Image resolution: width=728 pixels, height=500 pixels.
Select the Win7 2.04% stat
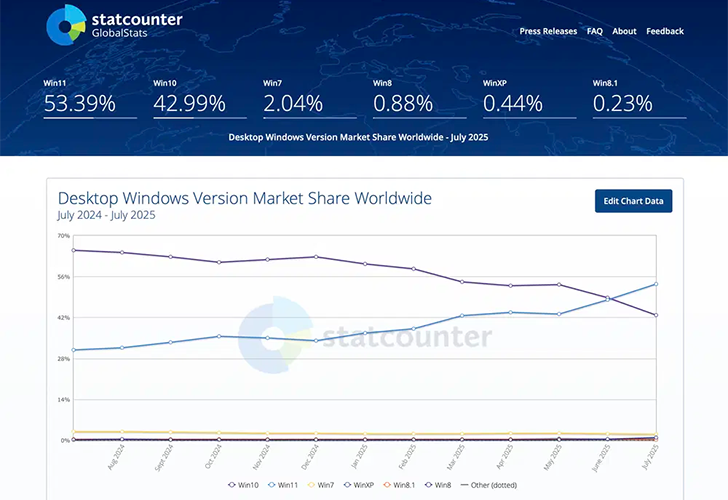293,102
